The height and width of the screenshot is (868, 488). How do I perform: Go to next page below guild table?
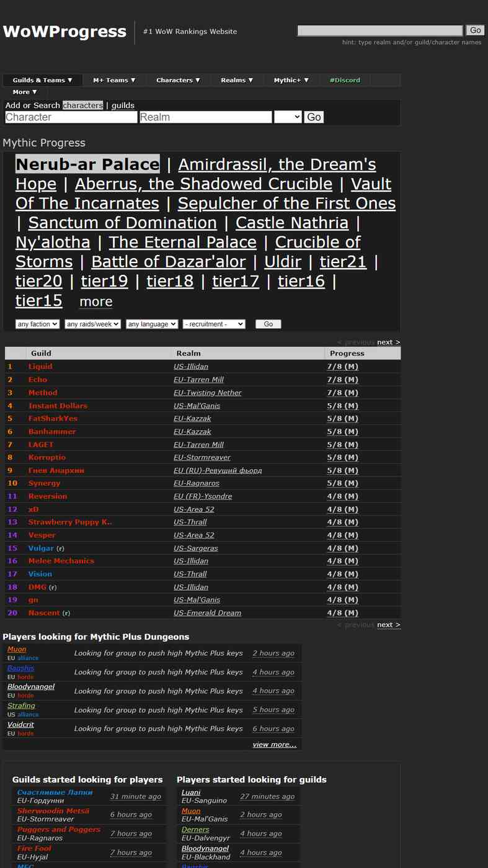pos(388,625)
